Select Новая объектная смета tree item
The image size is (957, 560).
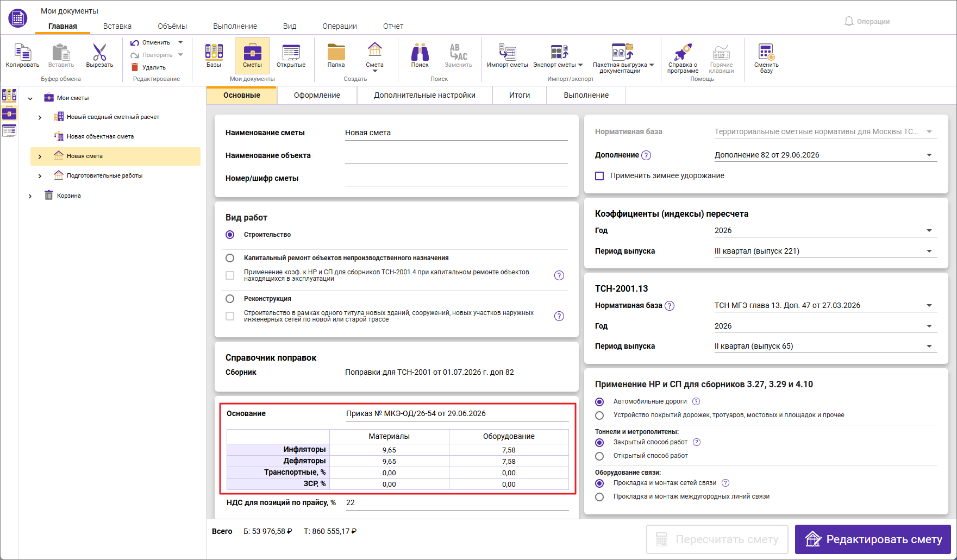(100, 136)
